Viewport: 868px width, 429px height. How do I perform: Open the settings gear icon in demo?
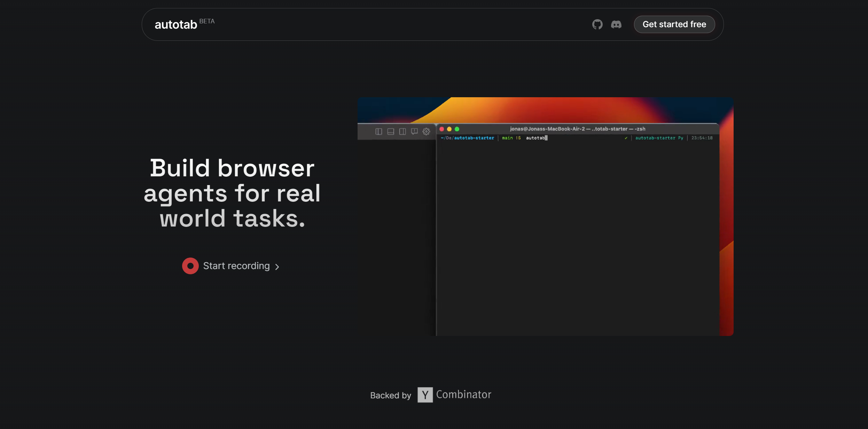pos(426,132)
